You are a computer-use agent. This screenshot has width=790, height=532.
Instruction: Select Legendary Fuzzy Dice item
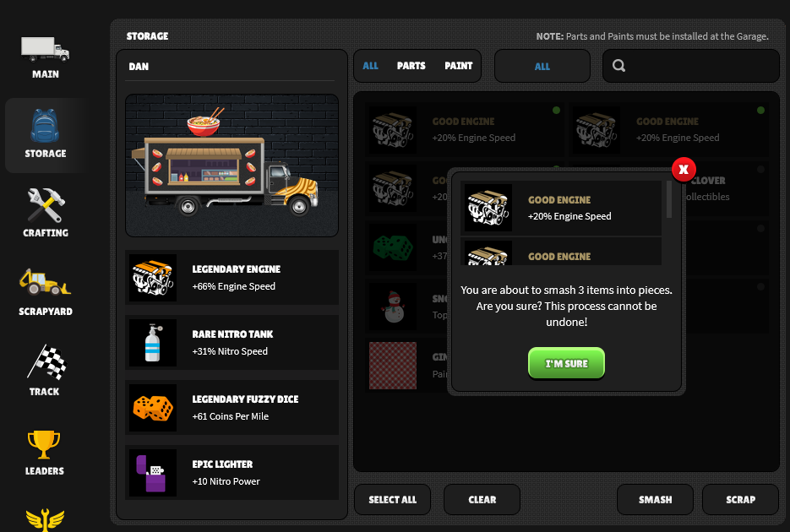232,408
